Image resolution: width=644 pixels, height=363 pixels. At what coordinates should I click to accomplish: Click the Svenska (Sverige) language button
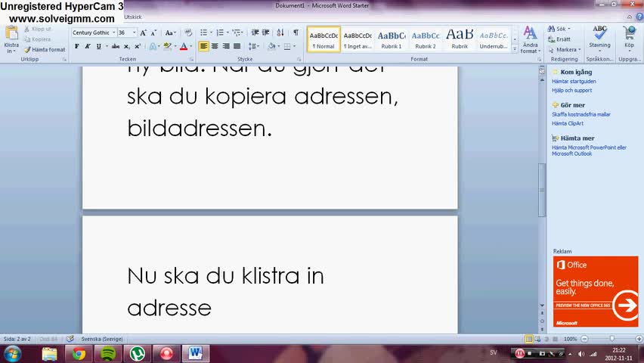tap(102, 339)
